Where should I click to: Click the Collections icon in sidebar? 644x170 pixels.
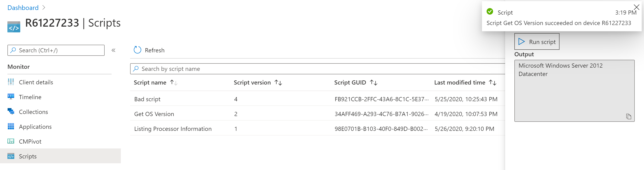pyautogui.click(x=11, y=111)
